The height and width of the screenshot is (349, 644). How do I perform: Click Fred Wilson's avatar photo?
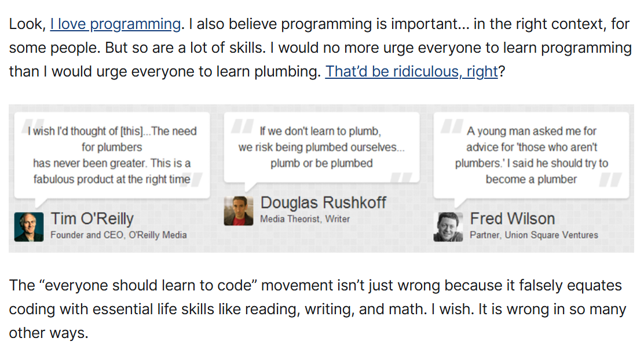click(x=448, y=227)
